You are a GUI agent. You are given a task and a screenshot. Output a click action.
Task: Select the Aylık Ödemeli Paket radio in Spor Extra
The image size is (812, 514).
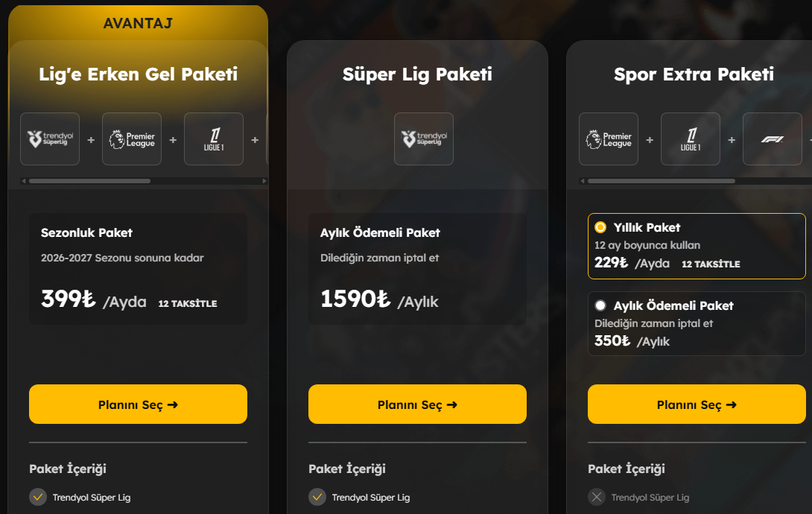click(x=600, y=305)
